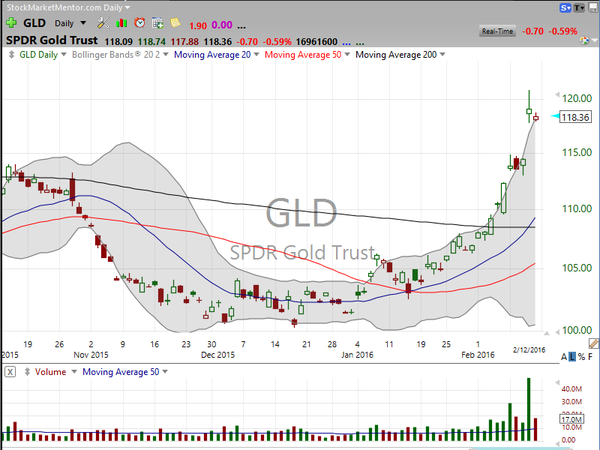600x450 pixels.
Task: Select the F scale toggle
Action: tap(590, 357)
